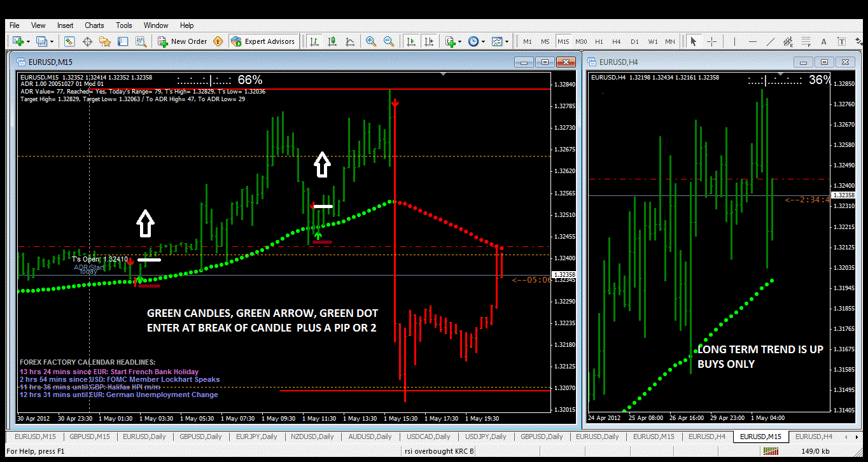Open the Data Window crosshair-circle icon
The image size is (868, 462).
pos(87,41)
